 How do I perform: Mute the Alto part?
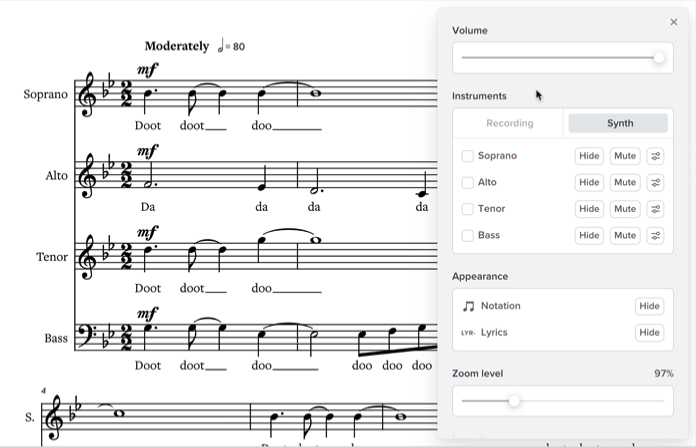(625, 182)
